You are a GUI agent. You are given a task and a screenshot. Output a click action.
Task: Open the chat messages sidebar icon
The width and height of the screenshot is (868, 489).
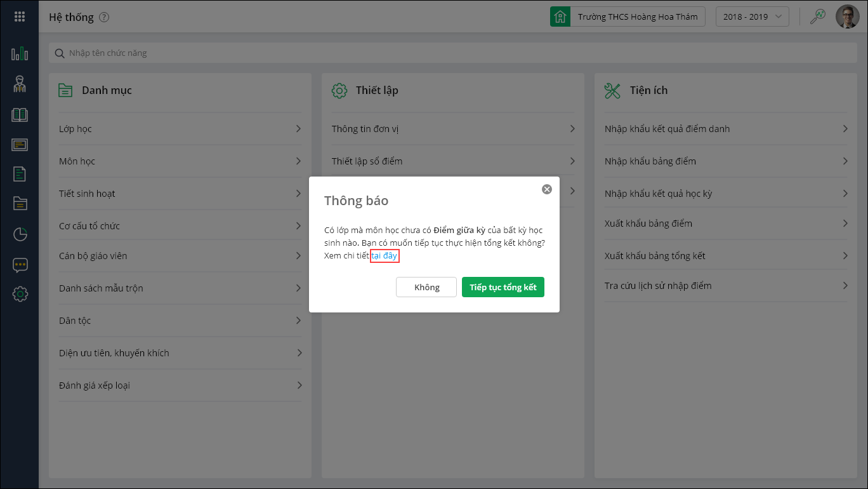click(x=20, y=265)
